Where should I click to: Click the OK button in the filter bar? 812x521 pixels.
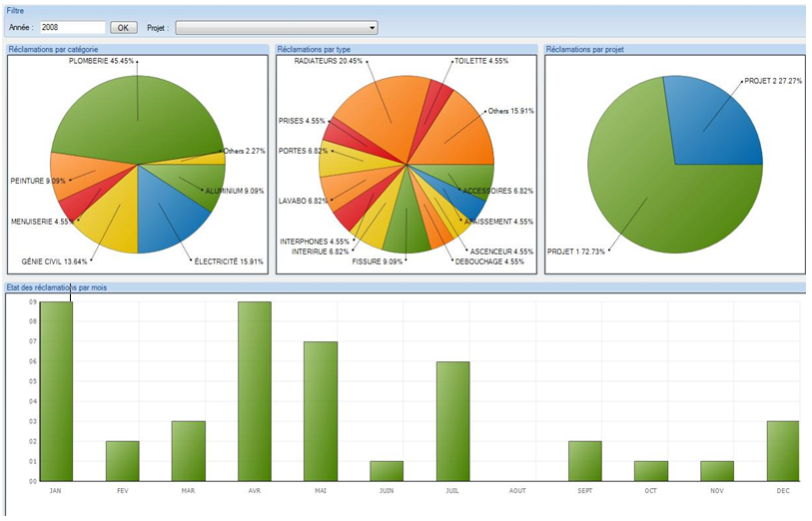click(123, 28)
